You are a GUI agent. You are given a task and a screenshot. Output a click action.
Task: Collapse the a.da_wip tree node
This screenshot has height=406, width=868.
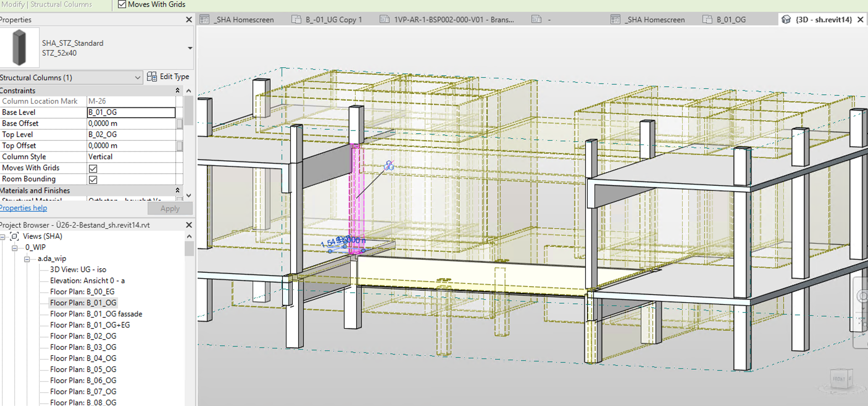coord(27,259)
